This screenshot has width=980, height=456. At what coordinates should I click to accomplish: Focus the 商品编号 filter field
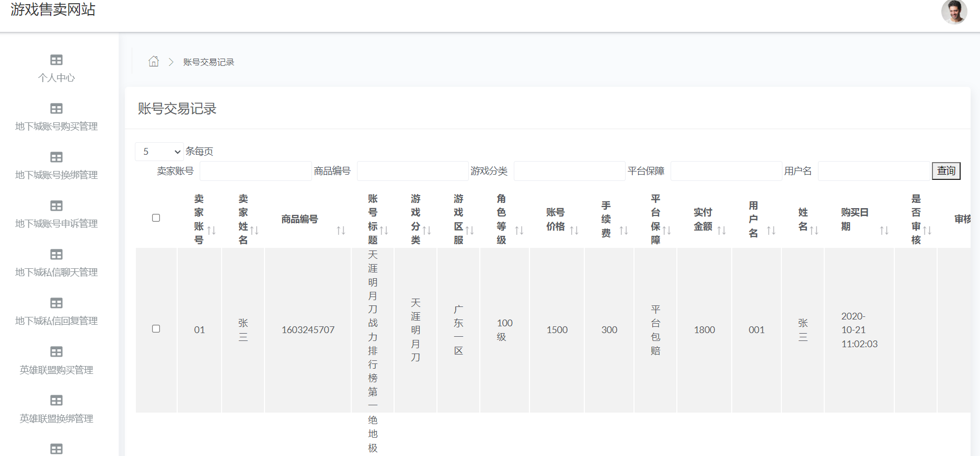[x=413, y=171]
